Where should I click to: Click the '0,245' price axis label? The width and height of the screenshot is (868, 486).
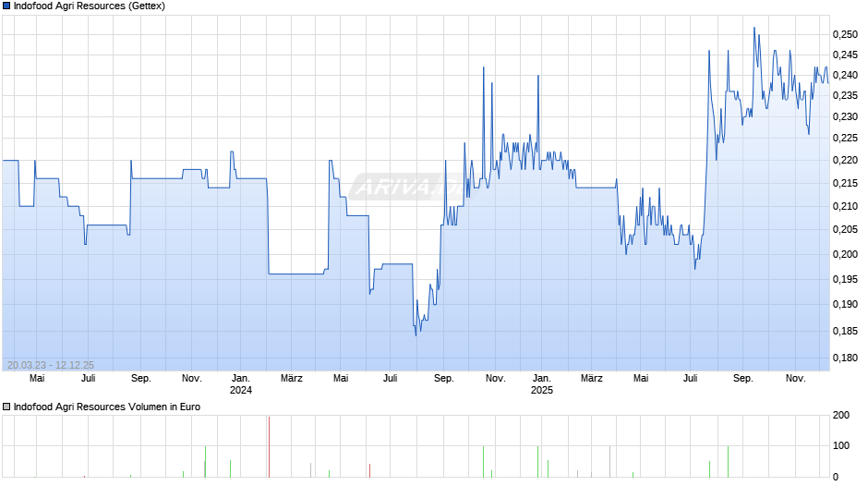[845, 55]
